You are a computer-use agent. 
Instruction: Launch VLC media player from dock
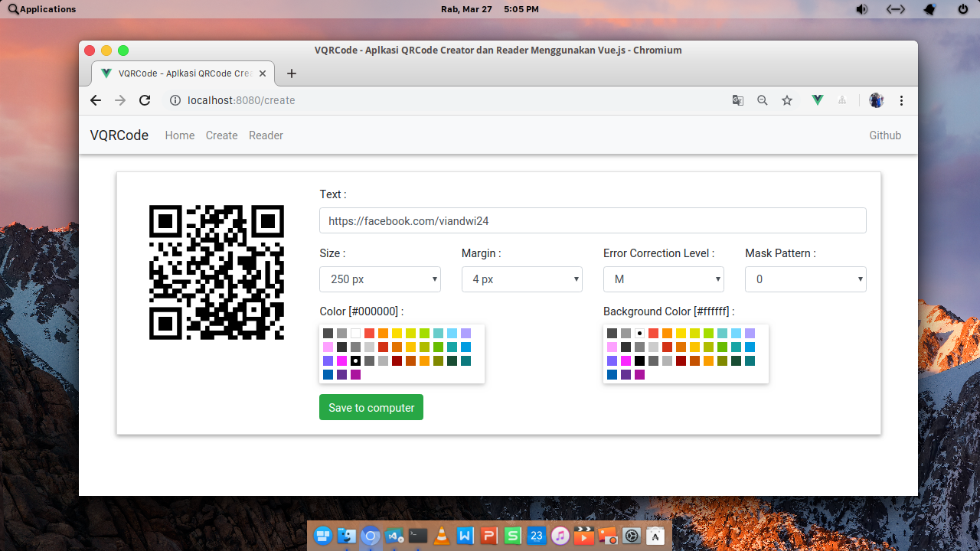(x=442, y=536)
